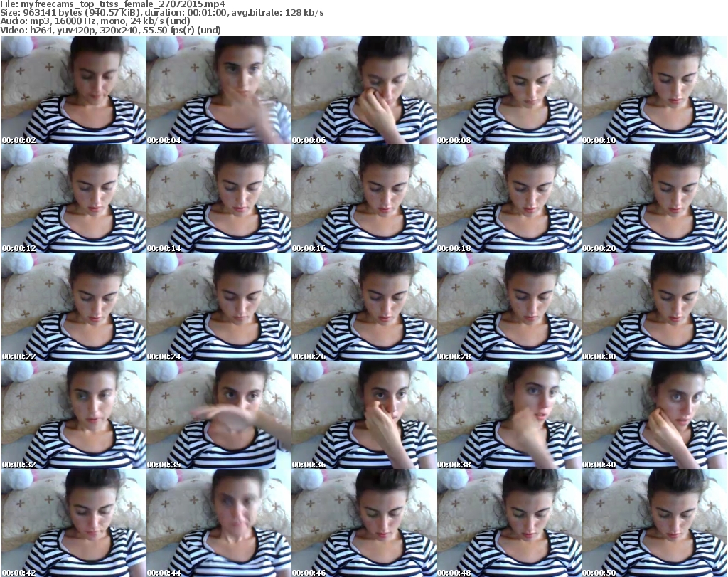Viewport: 728px width, 577px height.
Task: Select the thumbnail frame stamped 00:00:28
Action: 509,307
